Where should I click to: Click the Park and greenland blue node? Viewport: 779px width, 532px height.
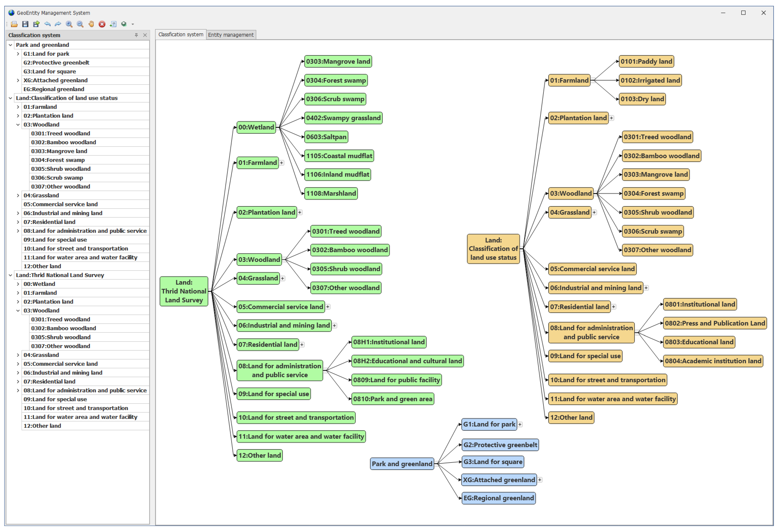point(402,464)
